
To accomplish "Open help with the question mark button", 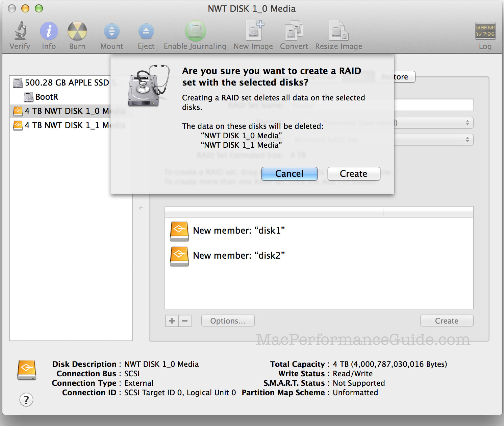I will click(x=26, y=400).
